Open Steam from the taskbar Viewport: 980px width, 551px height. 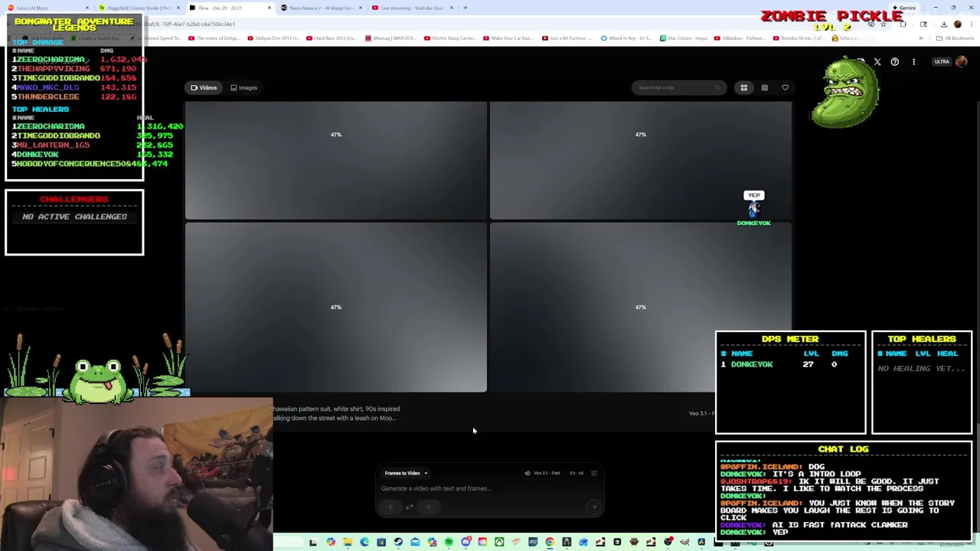pos(398,542)
